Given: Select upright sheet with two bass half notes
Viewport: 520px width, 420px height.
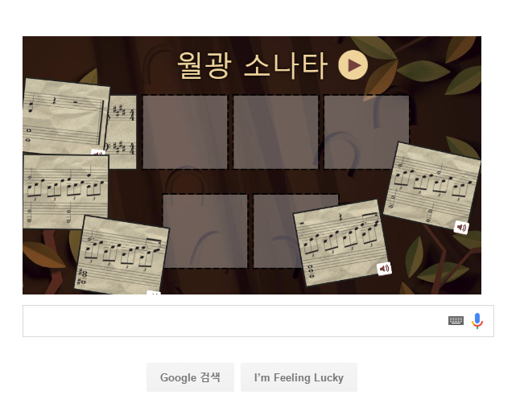Looking at the screenshot, I should (65, 192).
